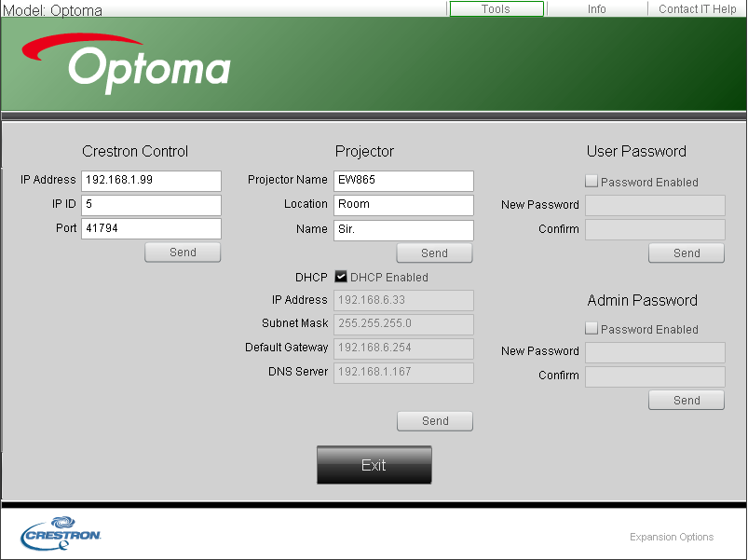
Task: Click the Optoma logo in the header
Action: pos(127,63)
